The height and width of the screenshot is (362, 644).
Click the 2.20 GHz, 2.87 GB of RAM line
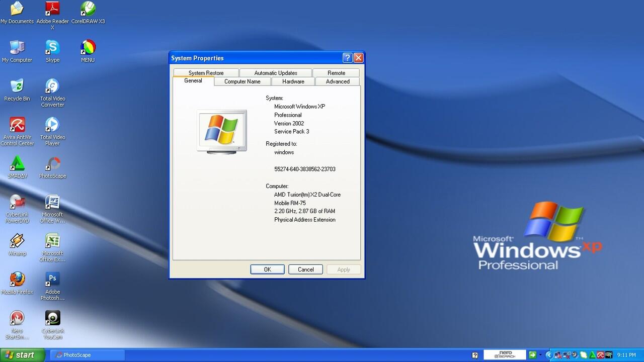coord(305,211)
